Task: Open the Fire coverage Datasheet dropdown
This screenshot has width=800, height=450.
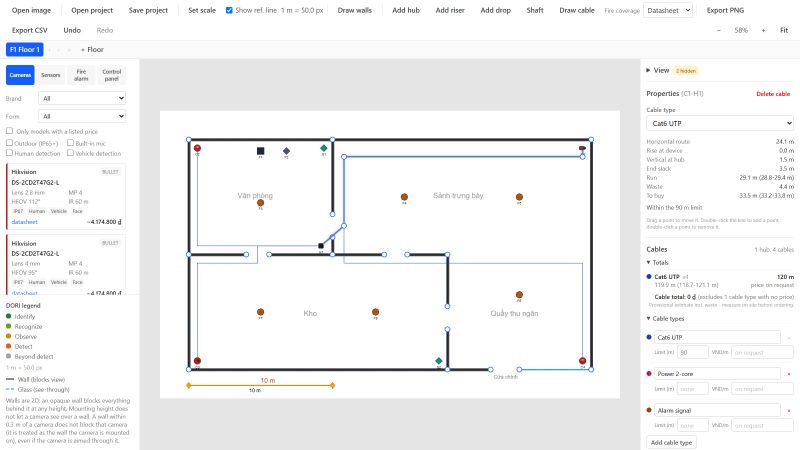Action: [668, 10]
